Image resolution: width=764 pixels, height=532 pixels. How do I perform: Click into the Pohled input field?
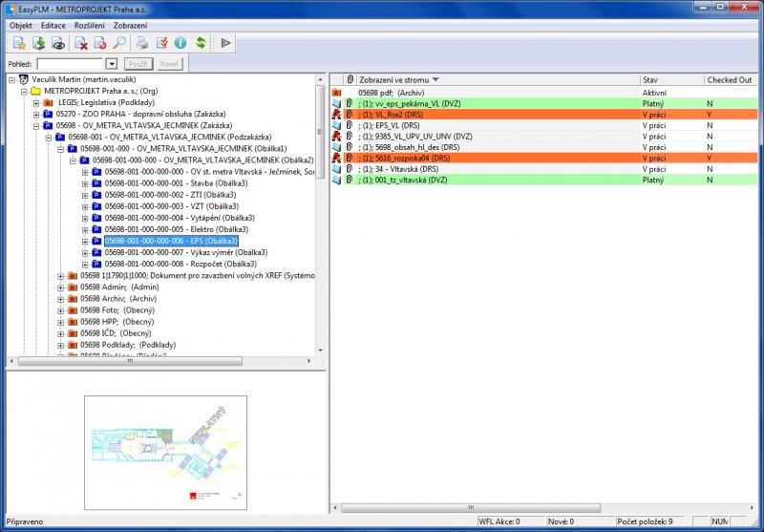71,64
